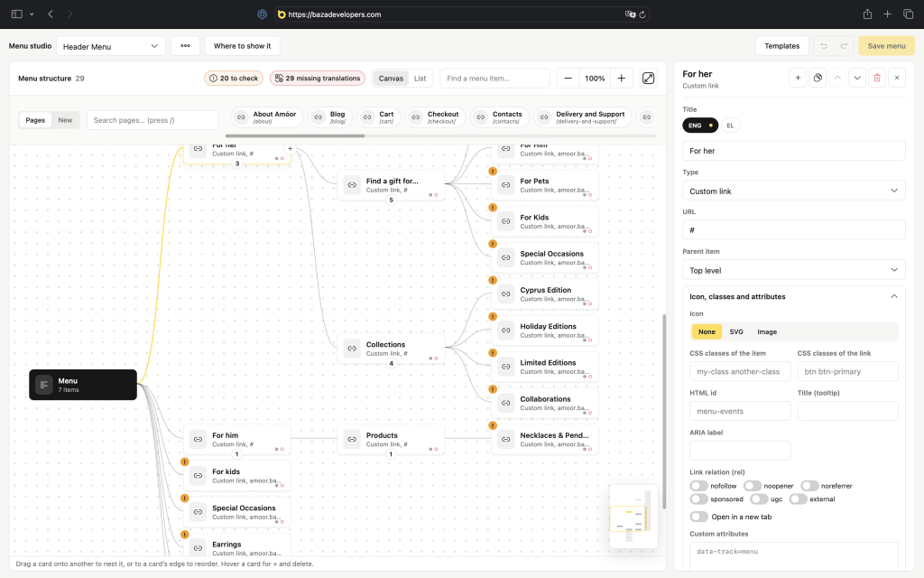Click warning badge on For Pets card
The image size is (924, 578).
[493, 172]
